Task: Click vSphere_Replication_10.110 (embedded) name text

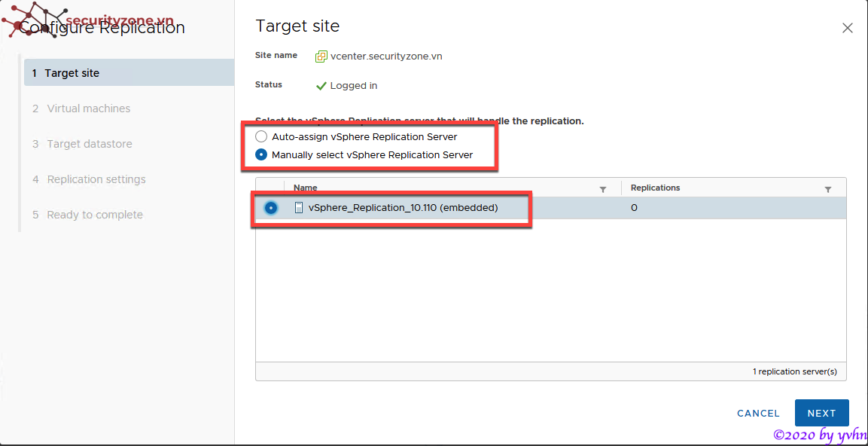Action: tap(404, 208)
